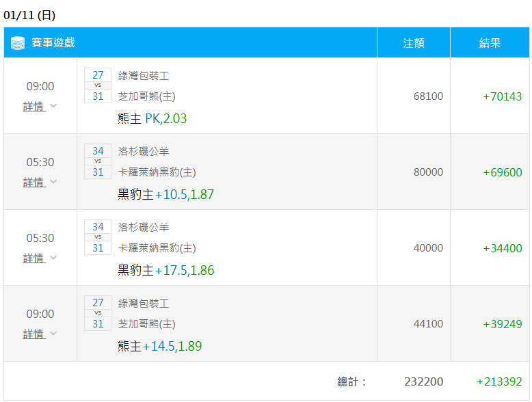The image size is (532, 402).
Task: Click the +70143 result value
Action: click(x=502, y=96)
